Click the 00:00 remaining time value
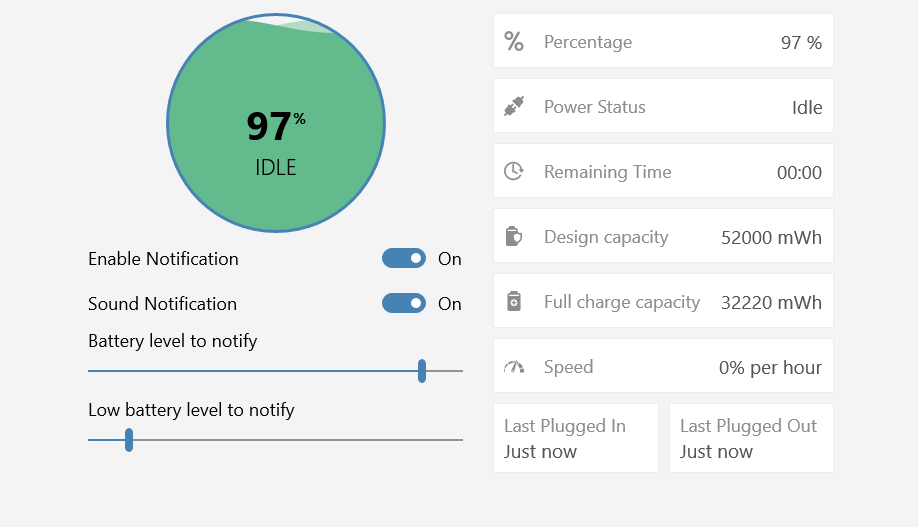Screen dimensions: 918x527 [x=799, y=173]
